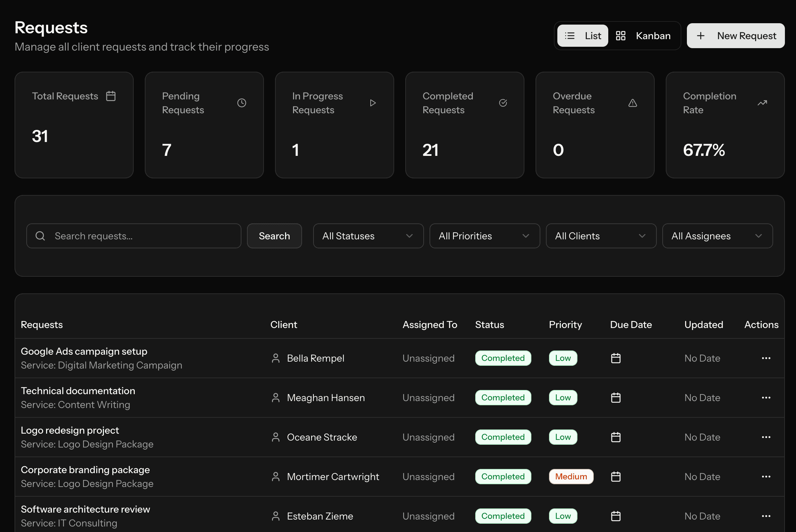Expand the All Assignees filter

coord(717,236)
